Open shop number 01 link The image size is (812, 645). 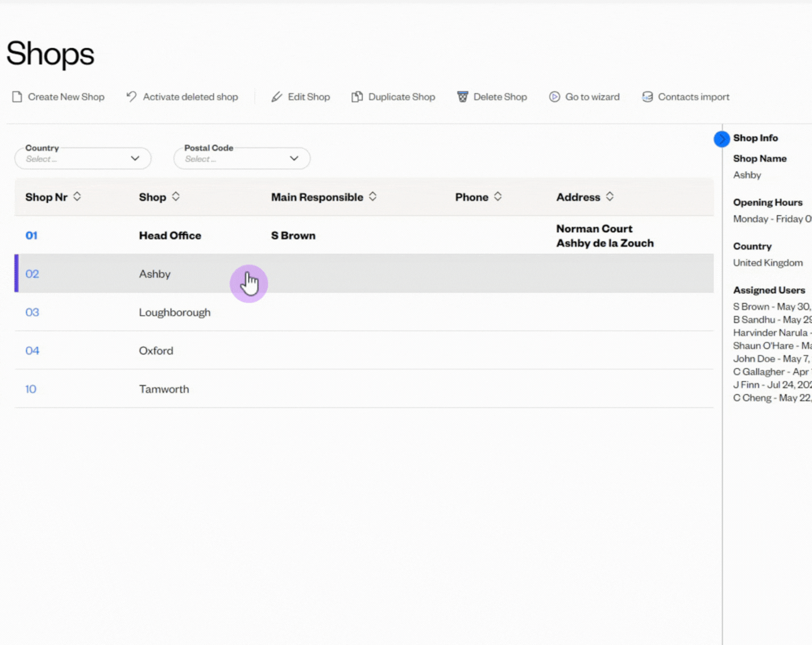(31, 236)
